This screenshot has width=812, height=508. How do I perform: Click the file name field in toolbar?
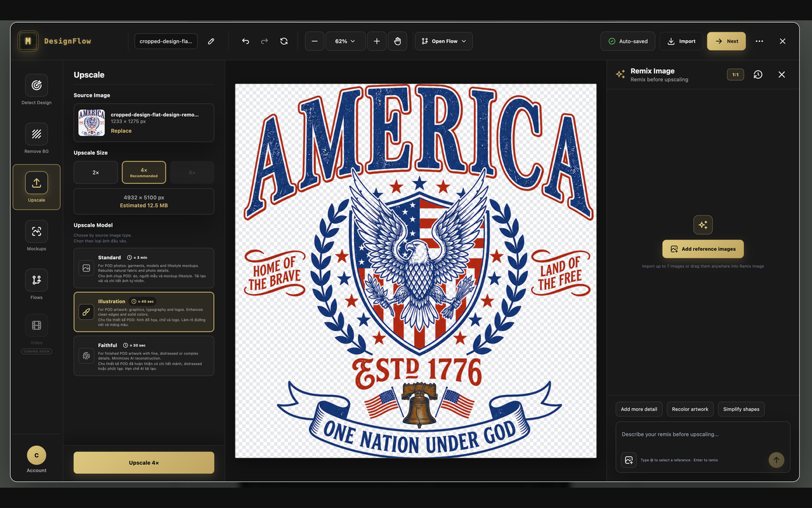pos(166,41)
